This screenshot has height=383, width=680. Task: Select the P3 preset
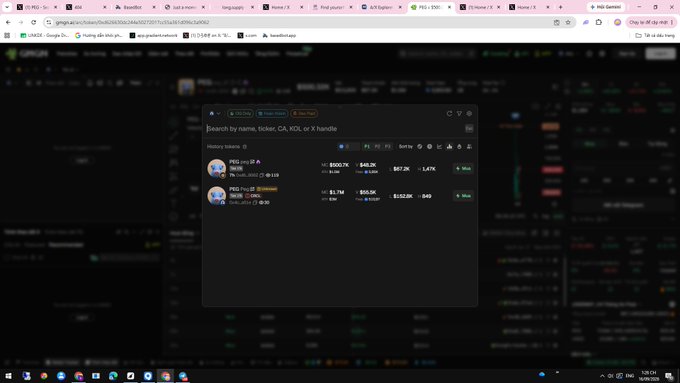pyautogui.click(x=388, y=147)
